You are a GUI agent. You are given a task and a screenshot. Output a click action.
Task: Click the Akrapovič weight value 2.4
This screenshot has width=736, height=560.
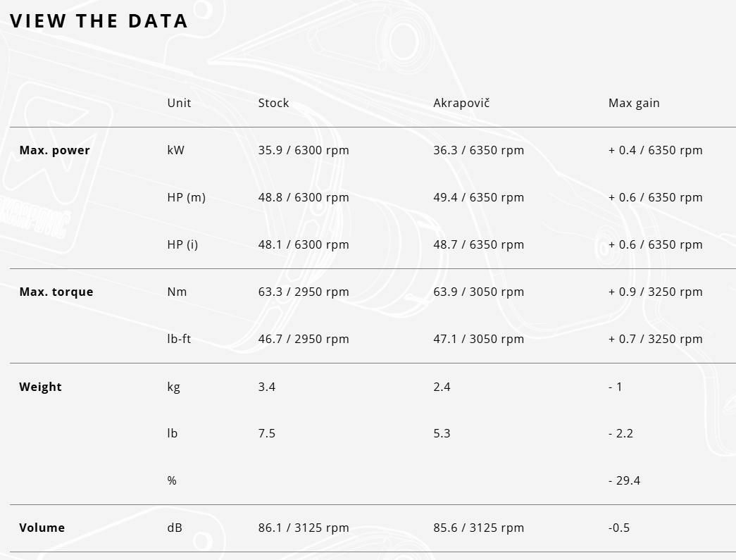pyautogui.click(x=442, y=387)
